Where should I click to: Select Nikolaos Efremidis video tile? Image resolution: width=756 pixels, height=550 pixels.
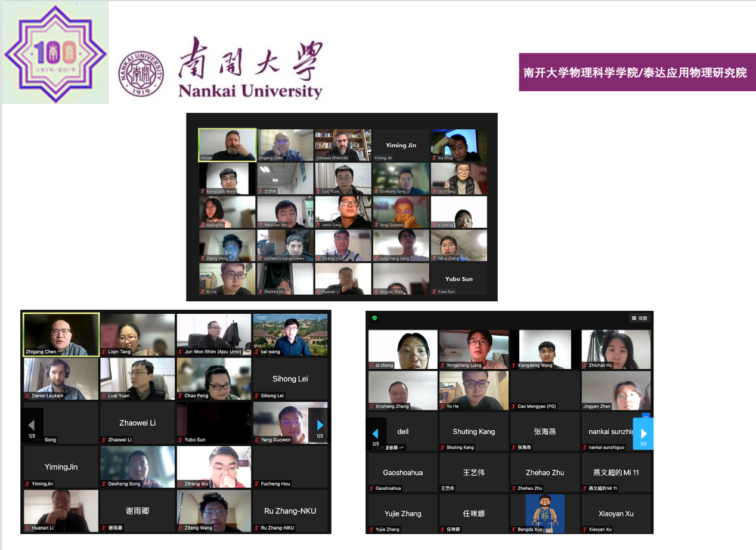point(343,145)
